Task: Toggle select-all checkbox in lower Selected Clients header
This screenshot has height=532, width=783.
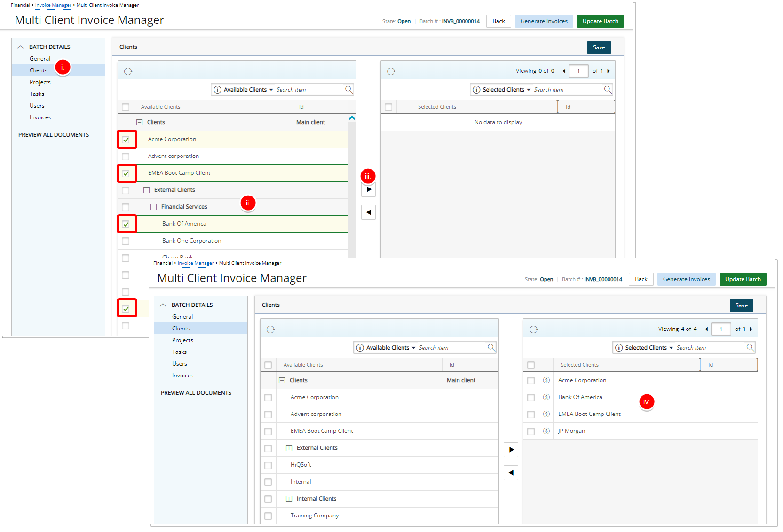Action: 531,365
